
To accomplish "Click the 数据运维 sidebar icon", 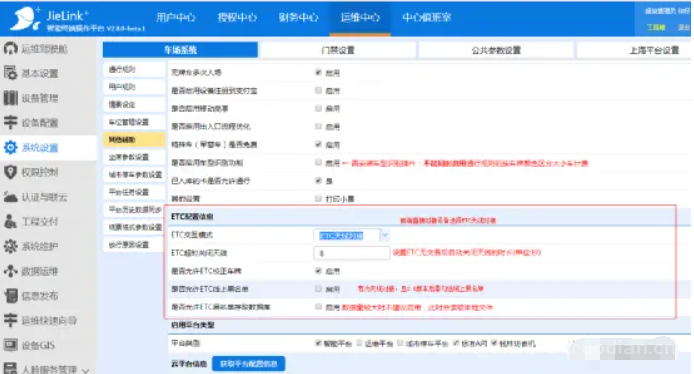I will click(10, 271).
